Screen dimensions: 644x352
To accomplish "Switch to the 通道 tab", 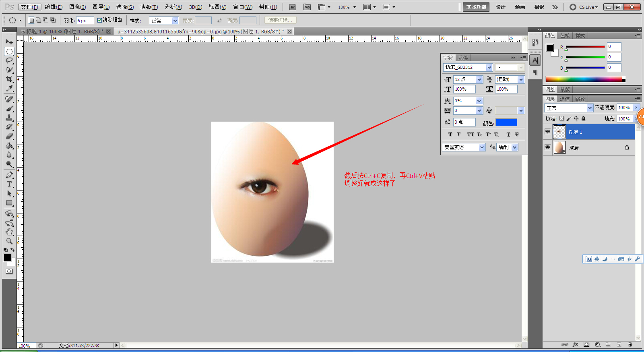I will (565, 99).
